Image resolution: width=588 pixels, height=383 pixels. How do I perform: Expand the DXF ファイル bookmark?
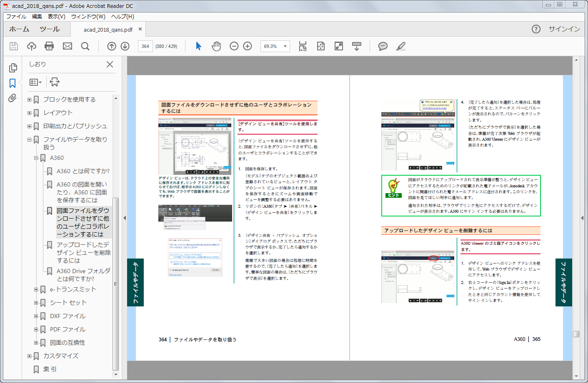point(36,316)
